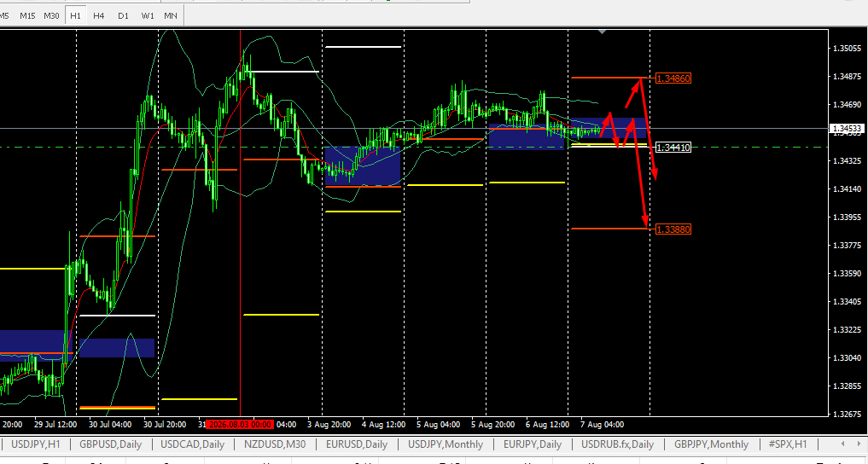This screenshot has width=868, height=464.
Task: Open the NZDUSD,M30 chart tab
Action: click(x=275, y=444)
